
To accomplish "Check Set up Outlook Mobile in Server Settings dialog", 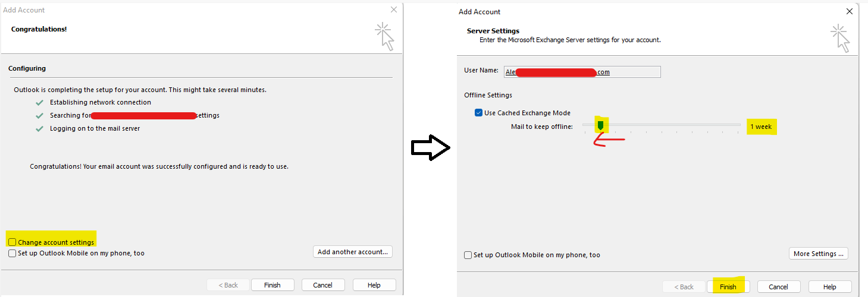I will [468, 255].
